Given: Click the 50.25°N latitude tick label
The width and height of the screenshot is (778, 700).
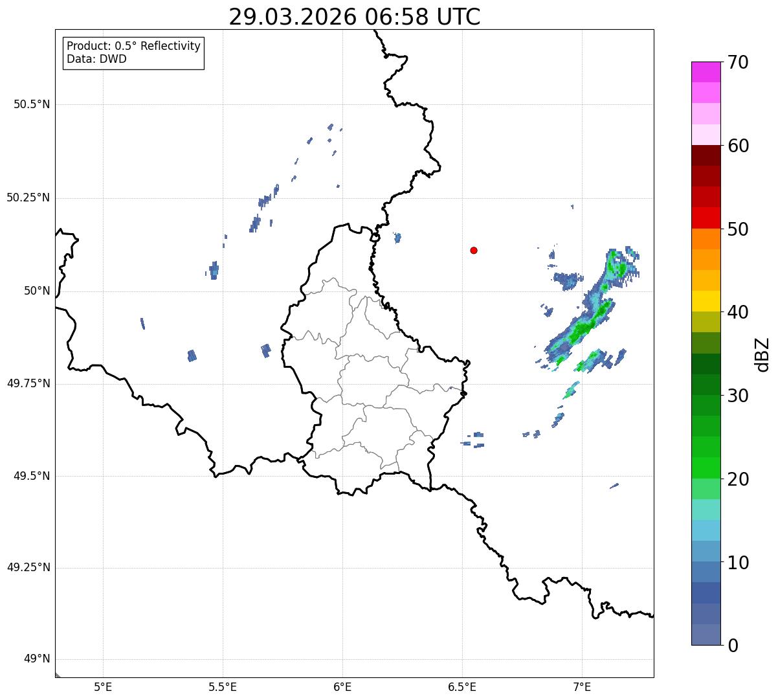Looking at the screenshot, I should click(x=28, y=198).
